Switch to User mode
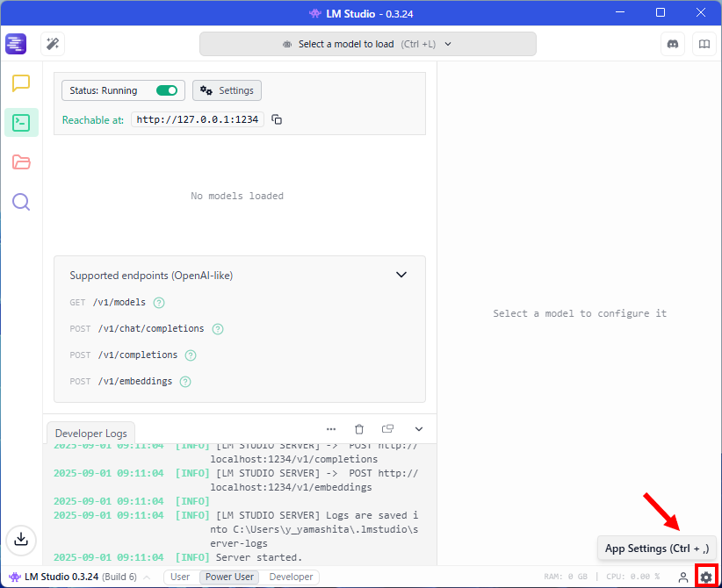 point(180,577)
